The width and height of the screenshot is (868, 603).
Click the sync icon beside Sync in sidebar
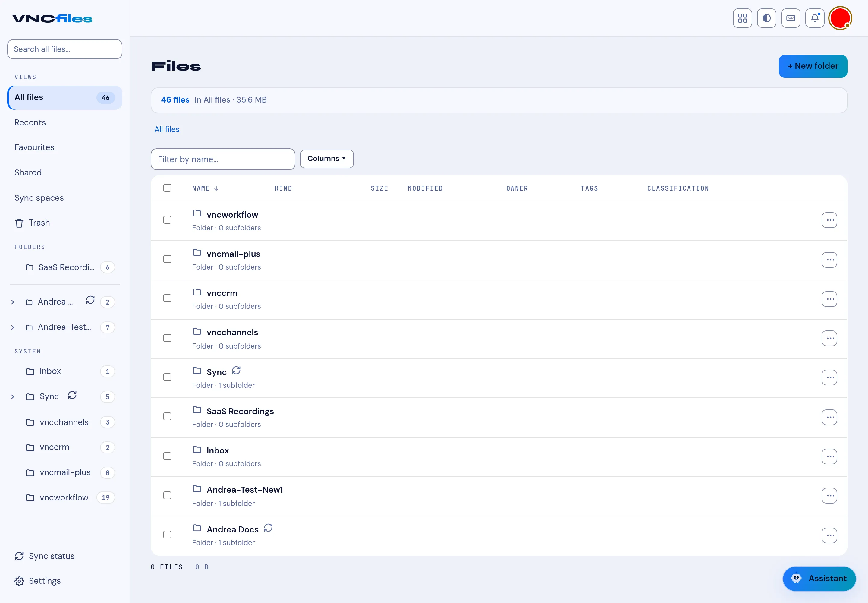point(72,395)
